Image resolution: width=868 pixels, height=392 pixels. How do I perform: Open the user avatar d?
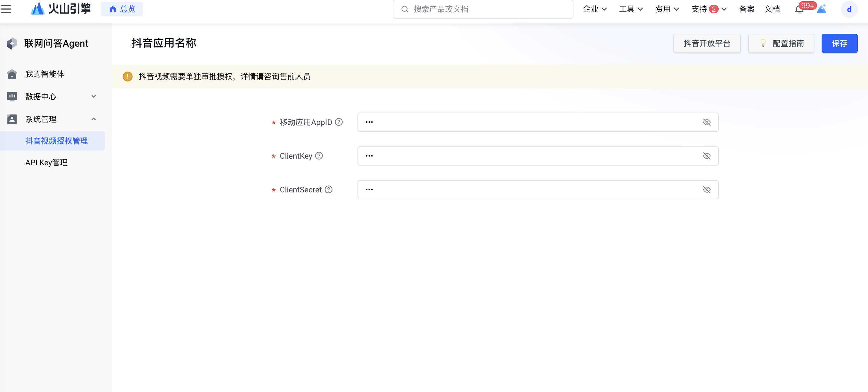pos(849,9)
